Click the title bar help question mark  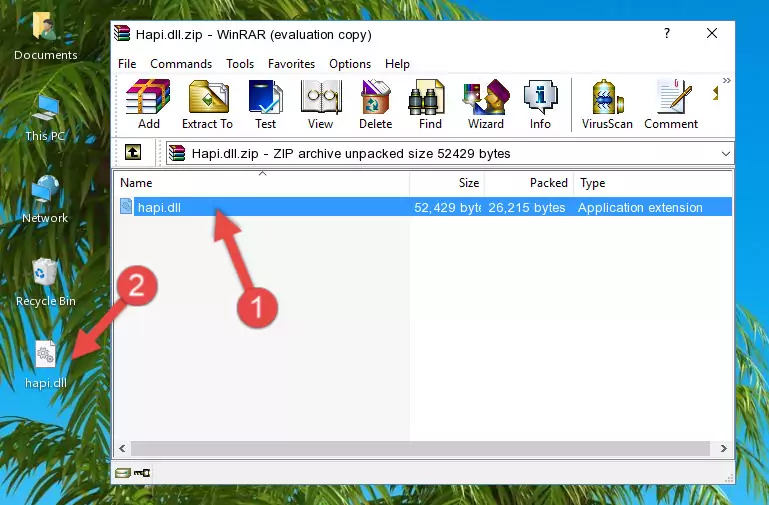(x=666, y=33)
